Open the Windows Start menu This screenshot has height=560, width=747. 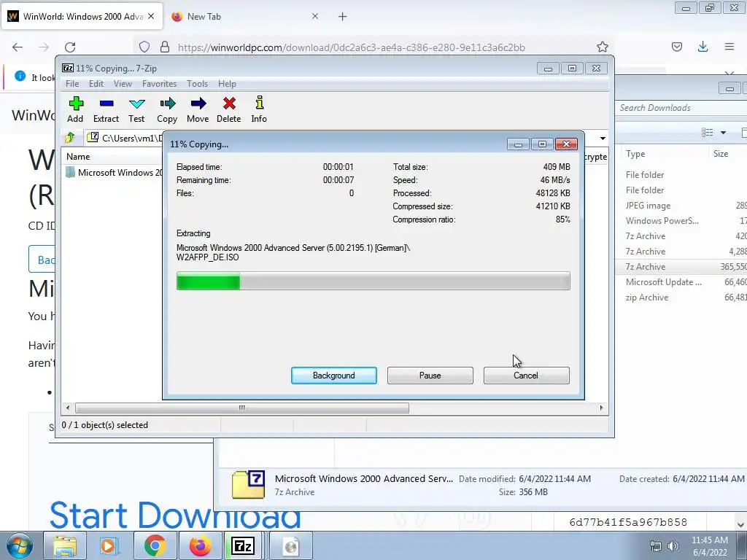pos(19,546)
